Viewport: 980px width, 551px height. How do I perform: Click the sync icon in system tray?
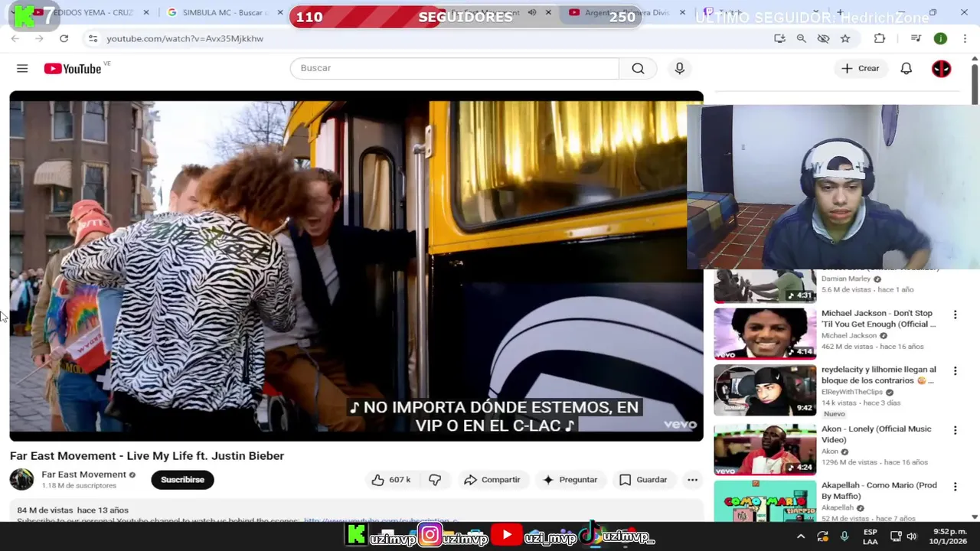point(822,536)
